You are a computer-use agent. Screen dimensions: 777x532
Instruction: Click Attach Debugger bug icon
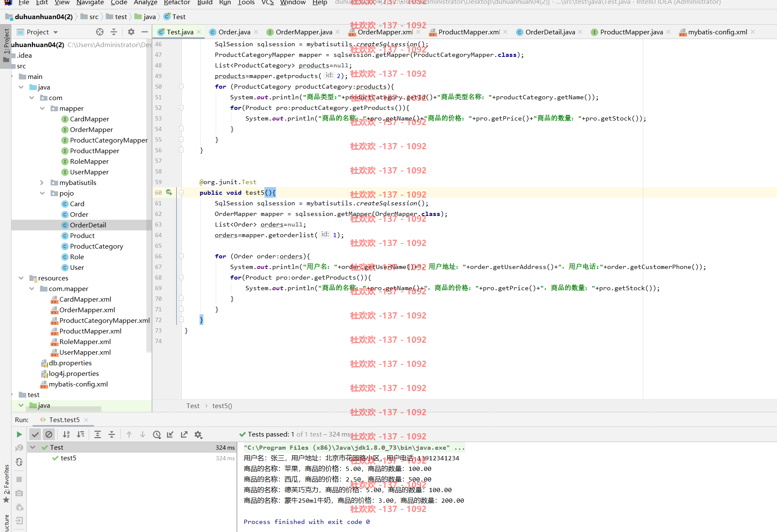pyautogui.click(x=19, y=507)
